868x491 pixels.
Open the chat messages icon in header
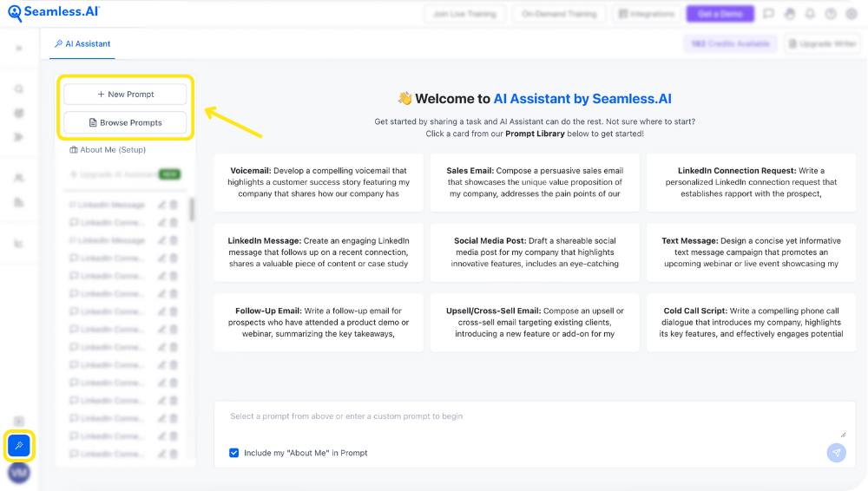click(x=768, y=14)
